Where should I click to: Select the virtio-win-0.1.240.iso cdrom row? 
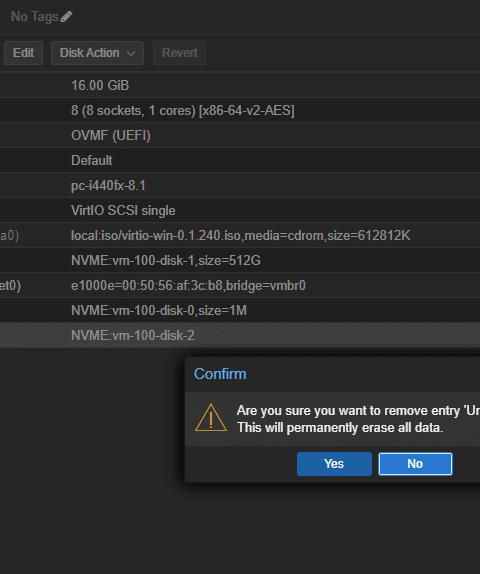coord(240,235)
